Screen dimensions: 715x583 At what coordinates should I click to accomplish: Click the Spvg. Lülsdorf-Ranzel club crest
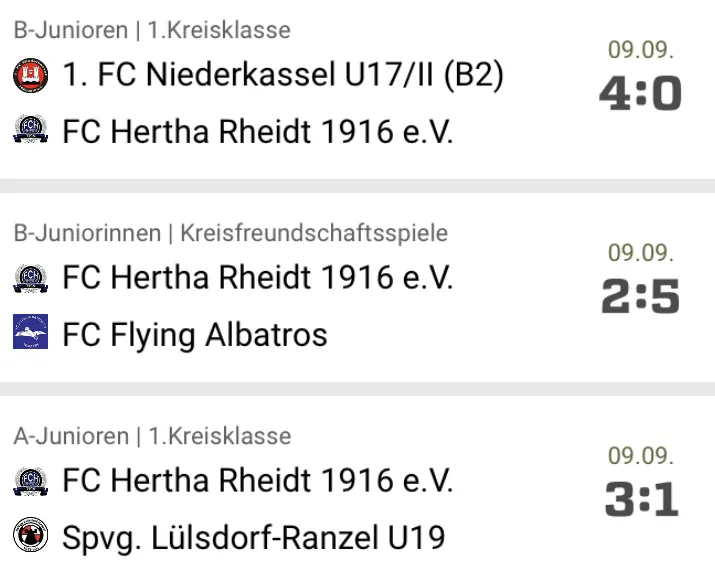click(x=31, y=535)
